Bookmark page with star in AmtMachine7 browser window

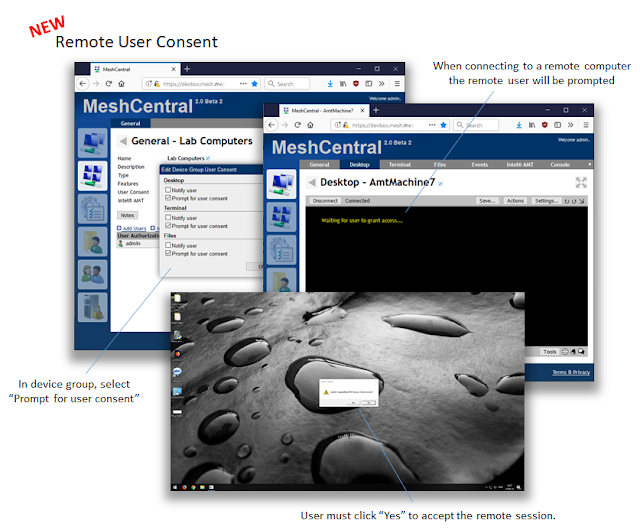[443, 125]
